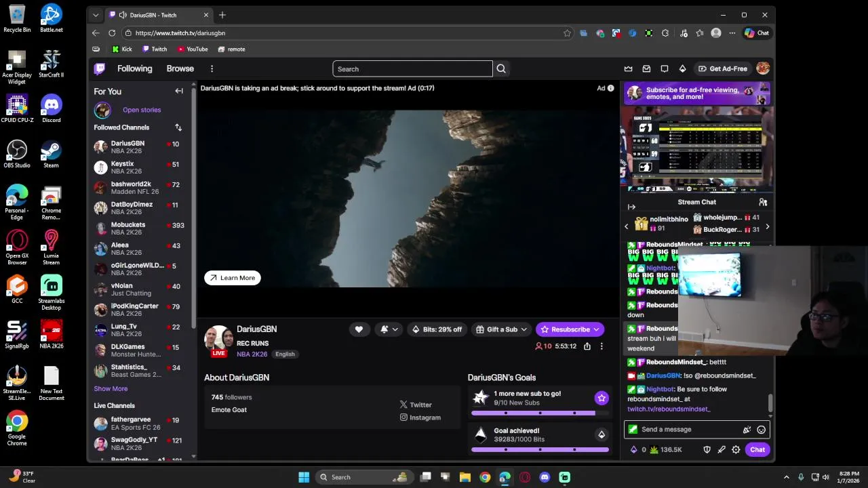868x488 pixels.
Task: Open the emote picker smiley
Action: (761, 430)
